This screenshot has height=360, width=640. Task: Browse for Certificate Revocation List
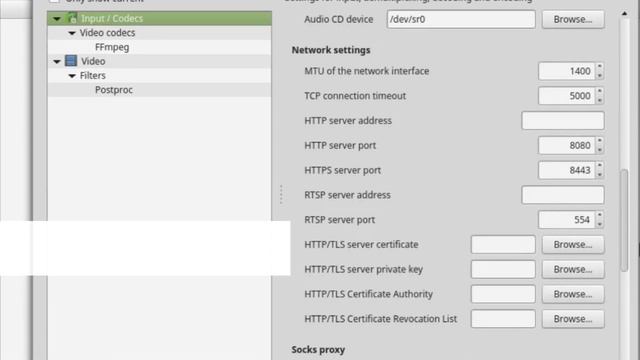point(573,319)
